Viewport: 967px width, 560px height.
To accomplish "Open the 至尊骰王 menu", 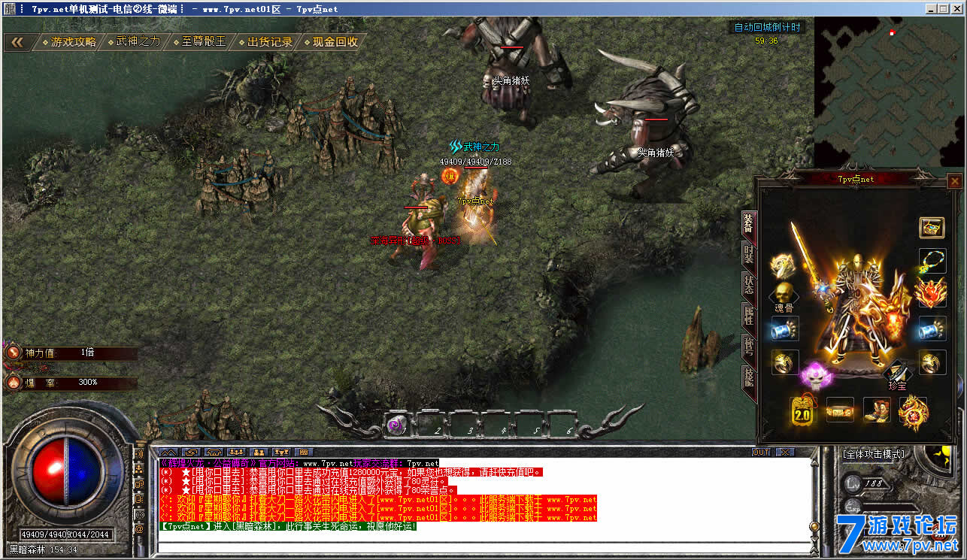I will pos(199,42).
